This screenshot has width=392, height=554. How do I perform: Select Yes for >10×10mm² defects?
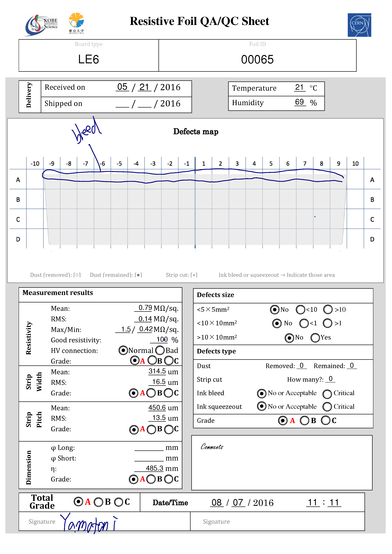[x=315, y=337]
